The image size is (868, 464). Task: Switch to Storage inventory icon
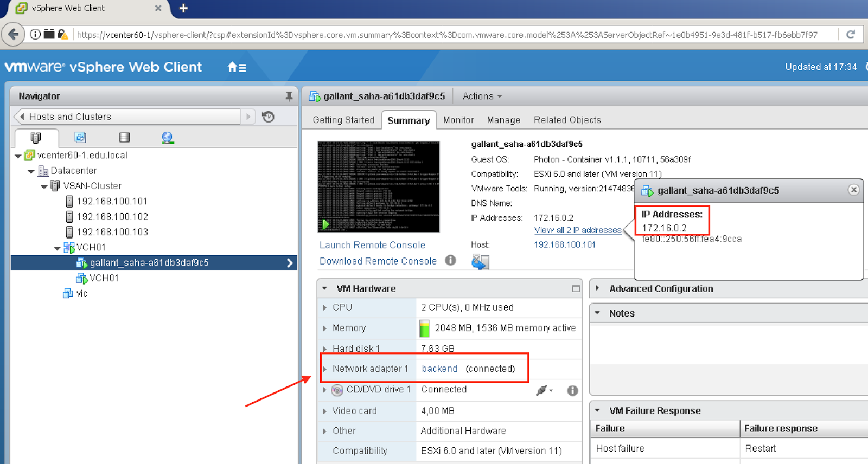pos(124,138)
